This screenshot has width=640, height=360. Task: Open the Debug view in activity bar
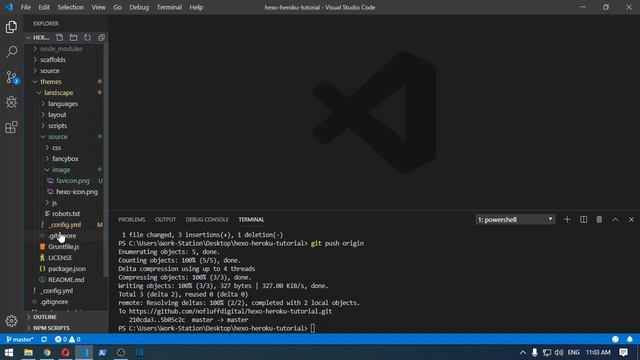click(x=11, y=102)
